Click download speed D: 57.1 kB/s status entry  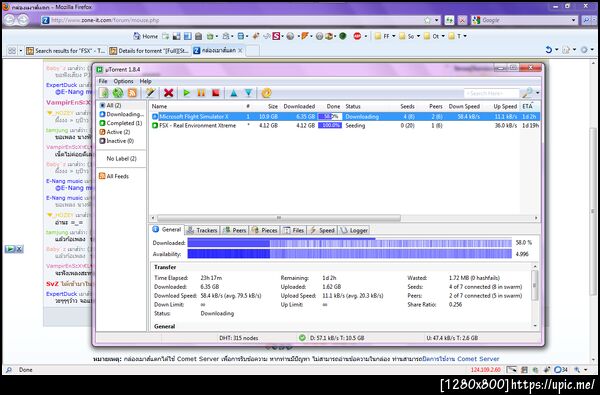(337, 338)
